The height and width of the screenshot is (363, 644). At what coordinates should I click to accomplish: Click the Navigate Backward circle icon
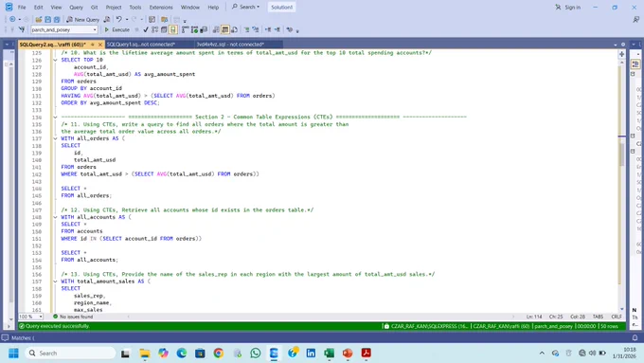coord(12,19)
